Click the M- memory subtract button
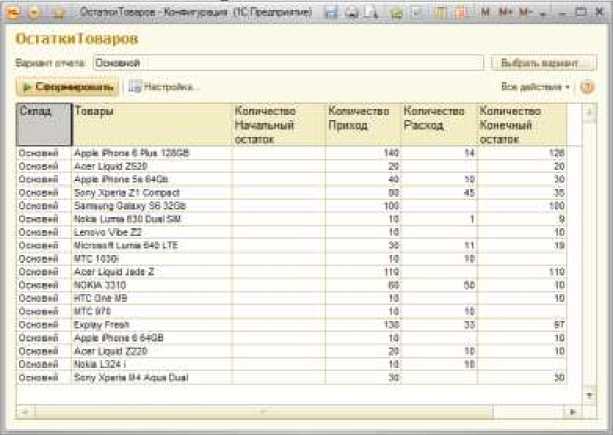The image size is (613, 435). tap(526, 13)
